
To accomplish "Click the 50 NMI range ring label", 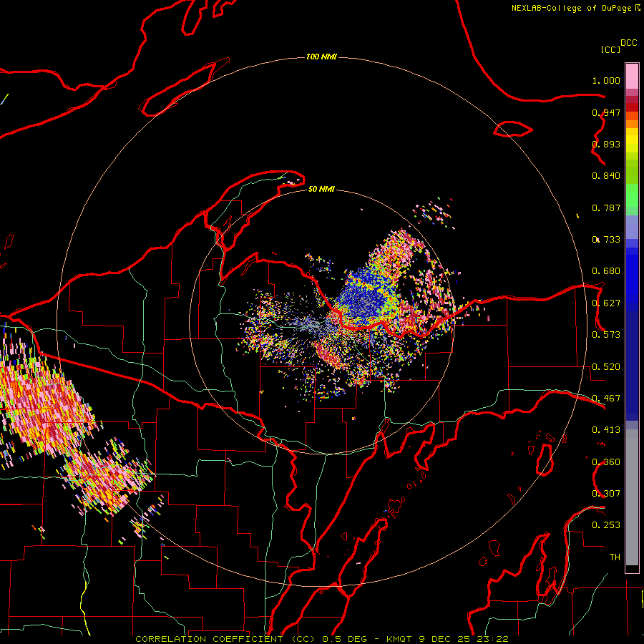I will coord(321,189).
